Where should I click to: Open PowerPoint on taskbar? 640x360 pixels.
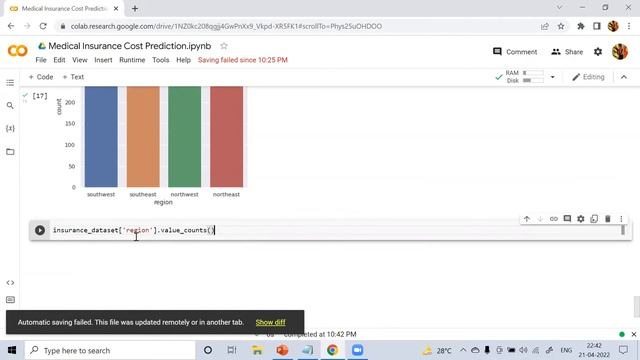[x=282, y=350]
